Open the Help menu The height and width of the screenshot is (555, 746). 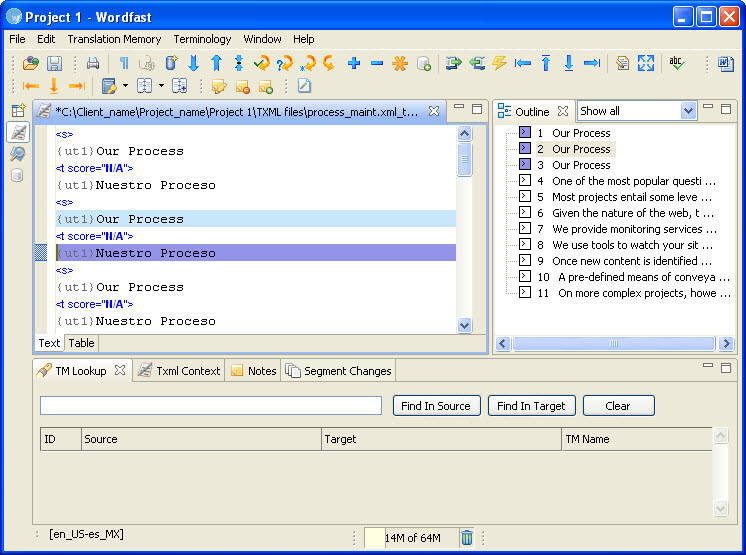click(304, 39)
